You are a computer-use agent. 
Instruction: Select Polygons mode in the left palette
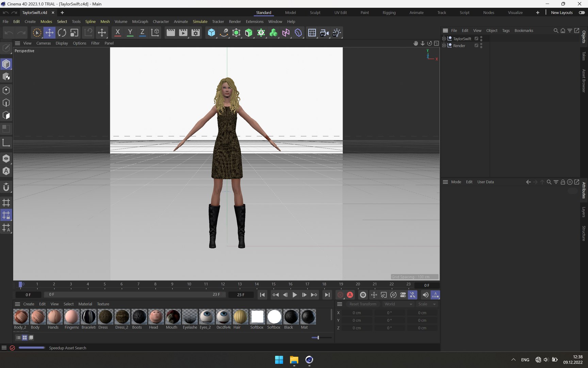[x=6, y=116]
